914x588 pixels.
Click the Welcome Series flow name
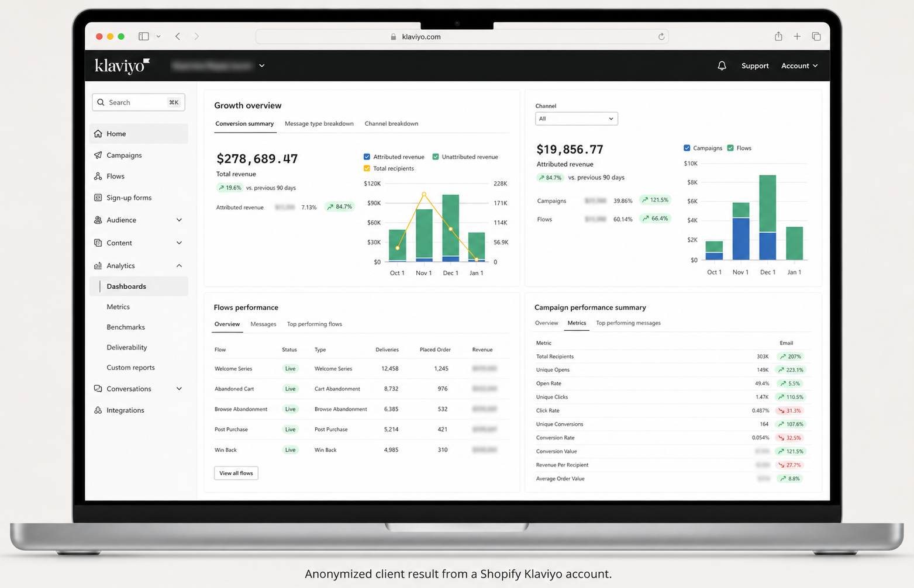click(x=233, y=369)
